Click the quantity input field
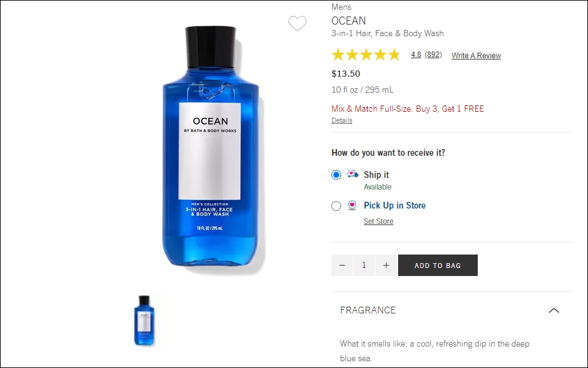Viewport: 588px width, 368px height. [x=364, y=265]
